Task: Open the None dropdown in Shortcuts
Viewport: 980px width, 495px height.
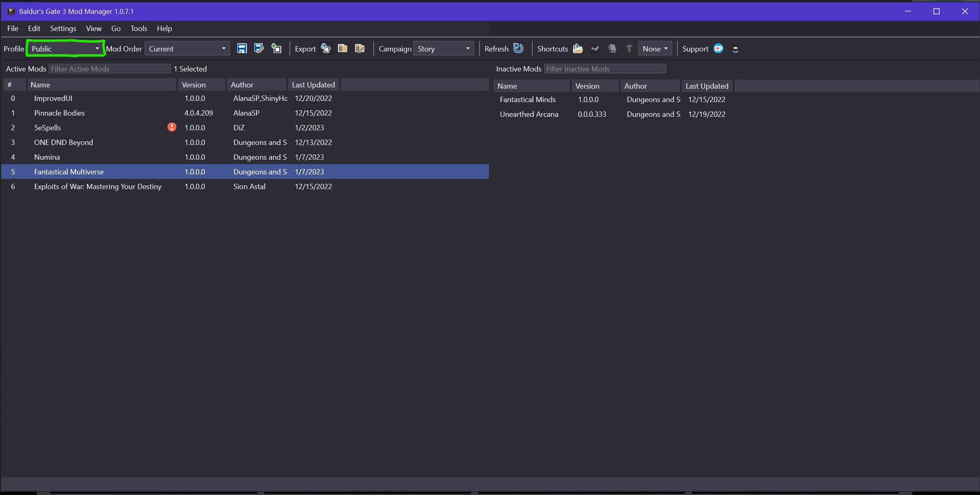Action: [655, 49]
